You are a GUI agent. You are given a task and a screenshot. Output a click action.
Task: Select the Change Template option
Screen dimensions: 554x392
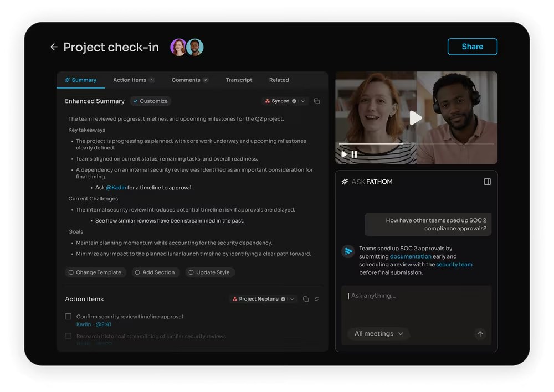[x=95, y=272]
